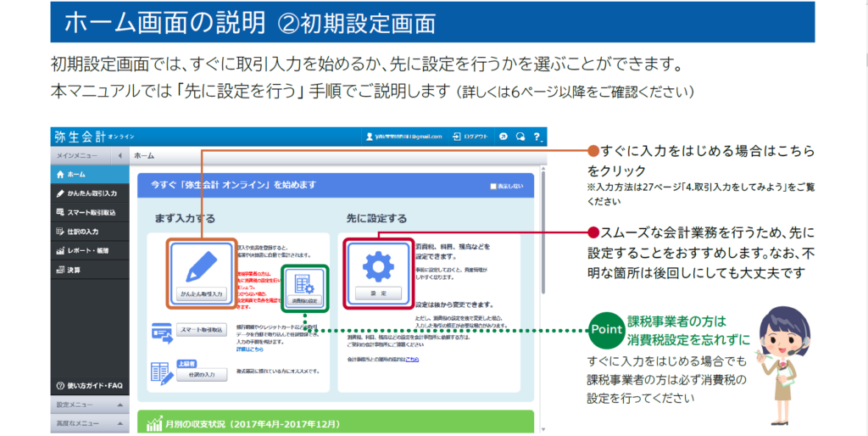868x436 pixels.
Task: Expand the 設定メニュー section
Action: coord(90,405)
